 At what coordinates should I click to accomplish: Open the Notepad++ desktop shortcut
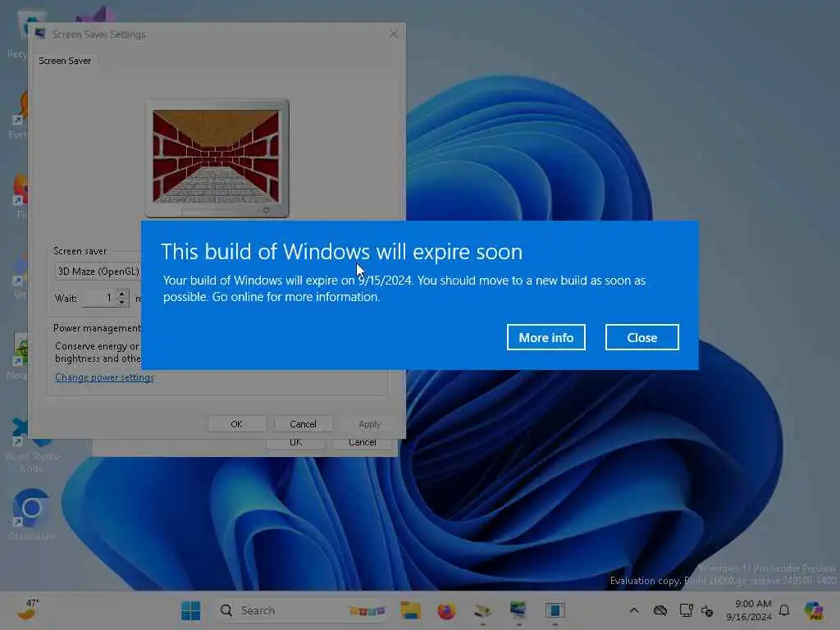(21, 354)
